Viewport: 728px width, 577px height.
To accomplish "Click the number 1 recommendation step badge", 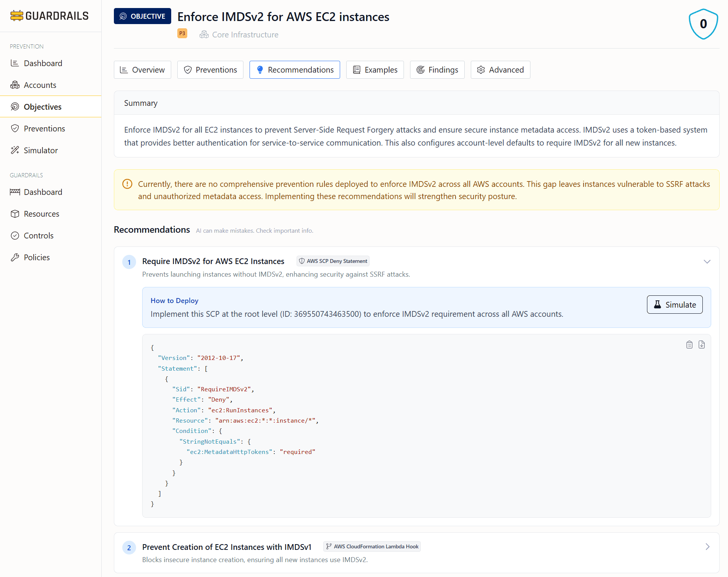I will pyautogui.click(x=129, y=262).
